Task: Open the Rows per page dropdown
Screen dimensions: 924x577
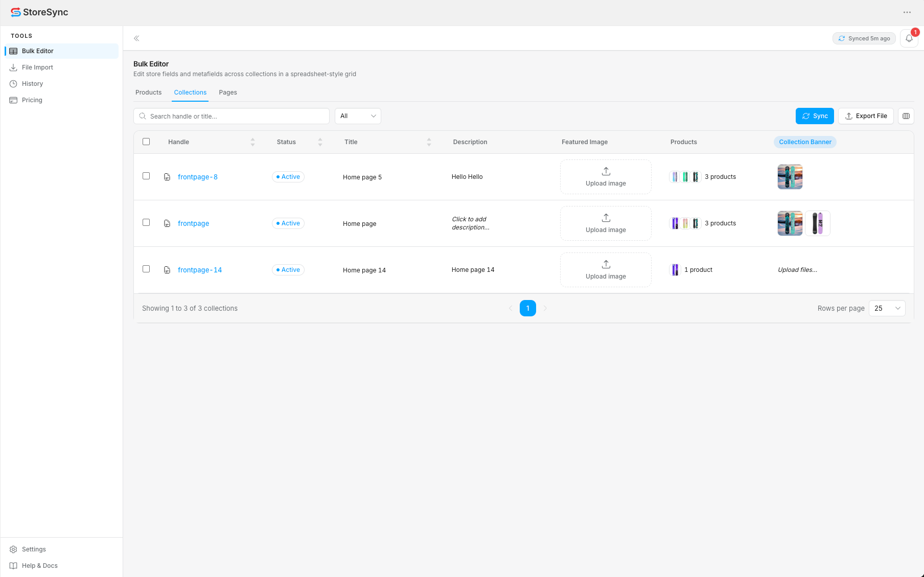Action: 887,308
